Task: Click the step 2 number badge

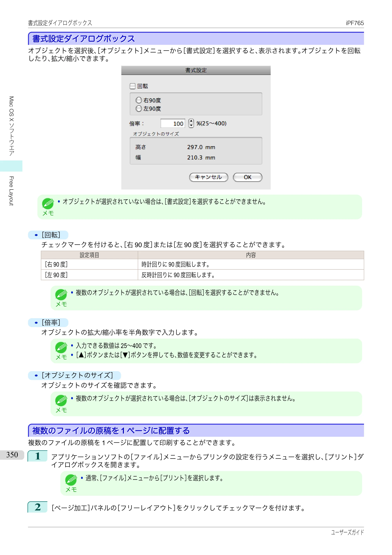Action: tap(37, 507)
